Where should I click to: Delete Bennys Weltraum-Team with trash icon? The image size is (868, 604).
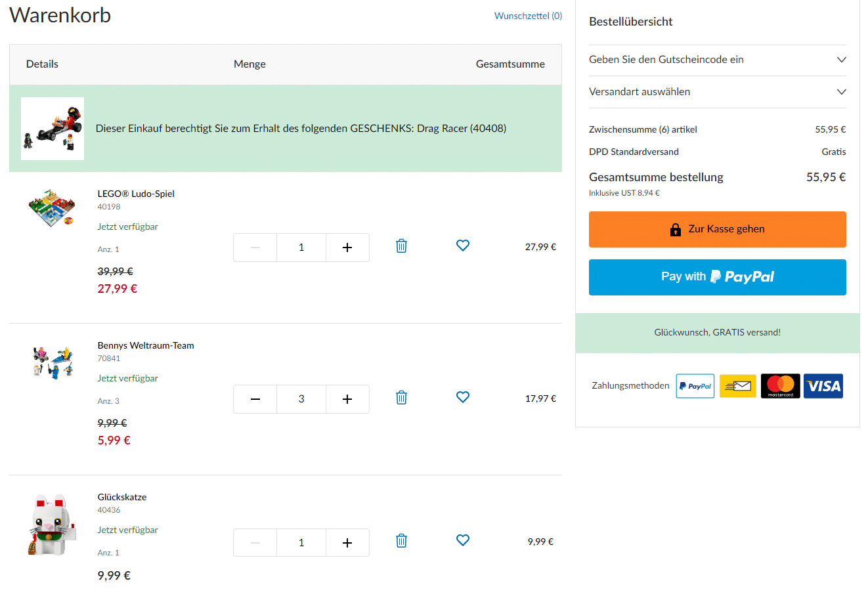point(402,398)
